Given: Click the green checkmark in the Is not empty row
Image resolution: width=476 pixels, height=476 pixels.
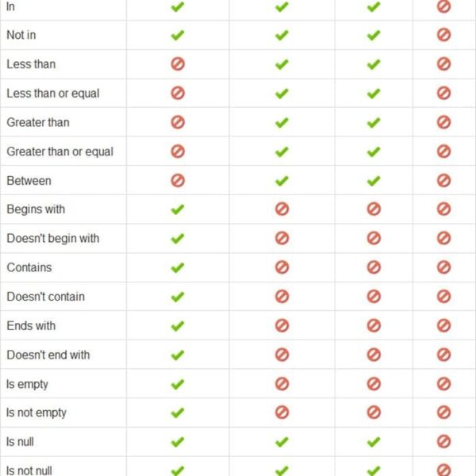Looking at the screenshot, I should pos(178,413).
